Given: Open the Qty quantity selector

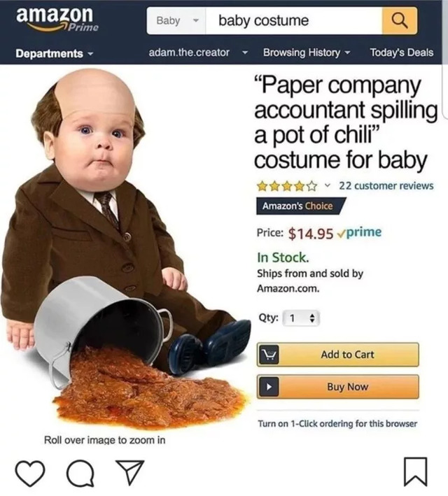Looking at the screenshot, I should [300, 318].
